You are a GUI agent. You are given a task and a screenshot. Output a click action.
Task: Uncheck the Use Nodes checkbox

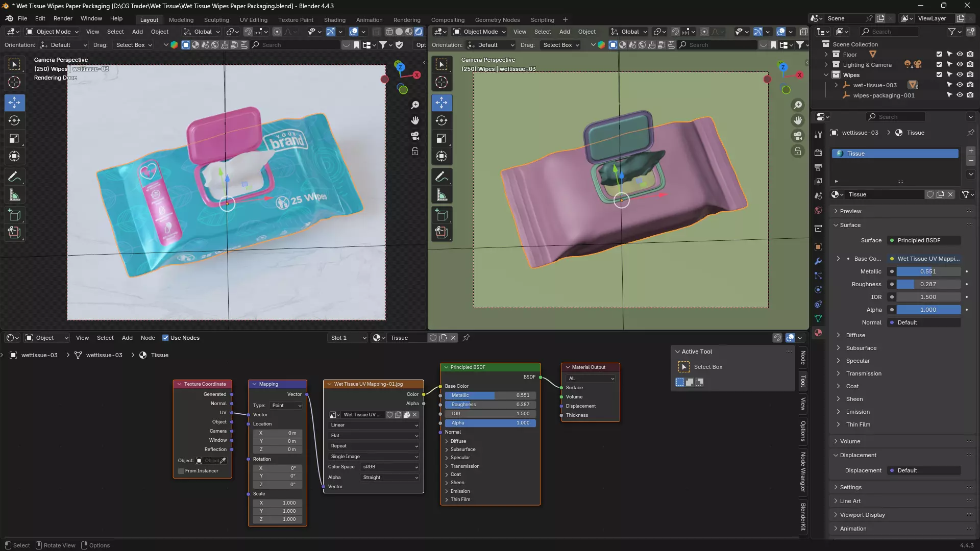click(x=165, y=338)
